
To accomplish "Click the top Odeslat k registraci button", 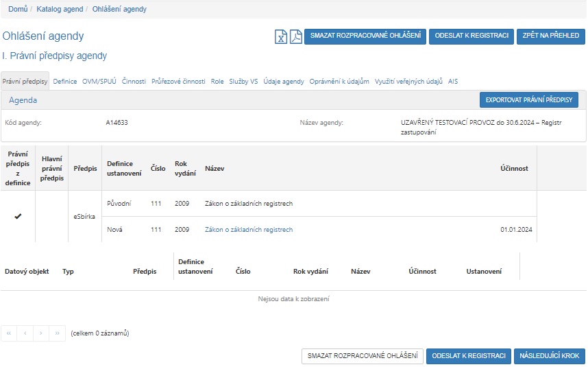I will (x=471, y=36).
